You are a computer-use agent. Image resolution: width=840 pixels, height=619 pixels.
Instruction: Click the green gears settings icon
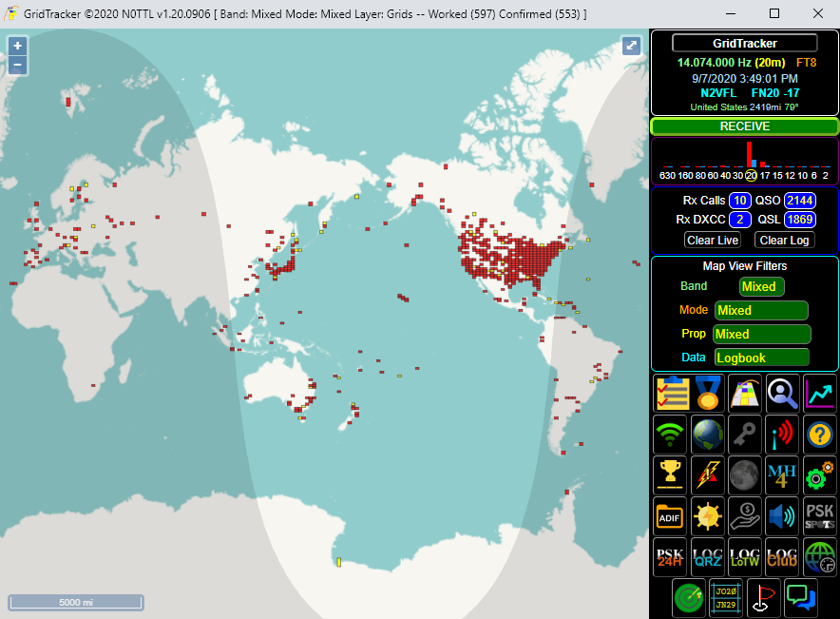tap(820, 474)
